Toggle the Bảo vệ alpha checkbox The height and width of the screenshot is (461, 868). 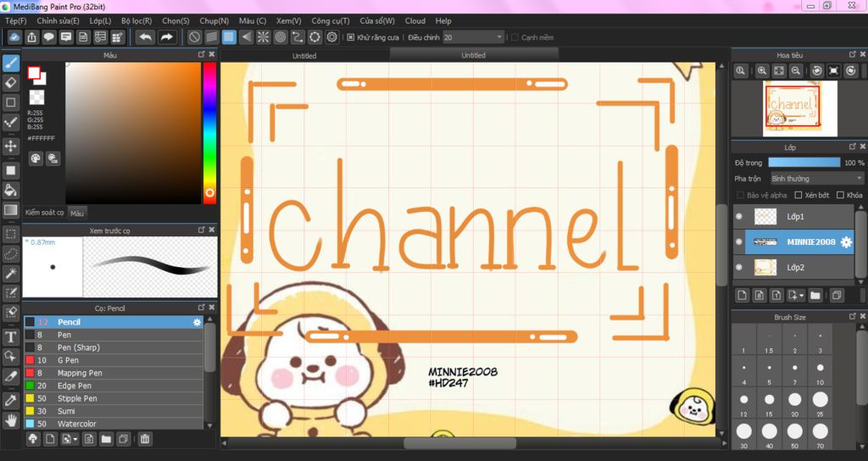tap(740, 195)
